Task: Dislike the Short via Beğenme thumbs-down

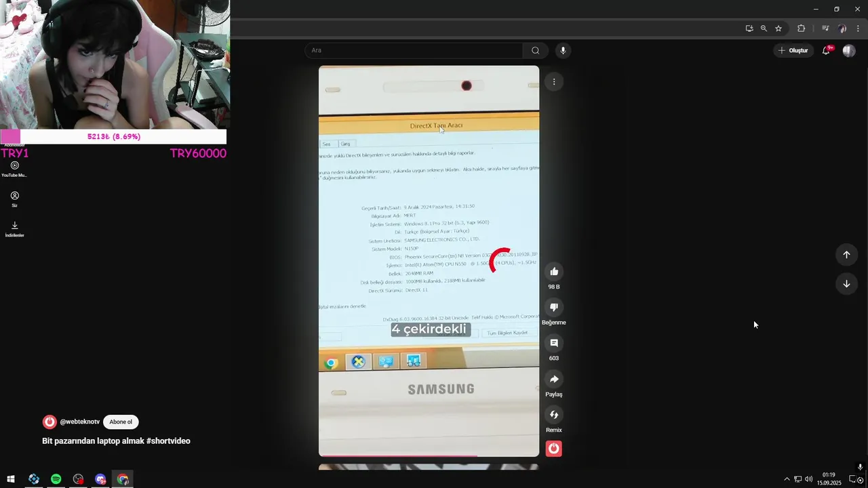Action: point(554,308)
